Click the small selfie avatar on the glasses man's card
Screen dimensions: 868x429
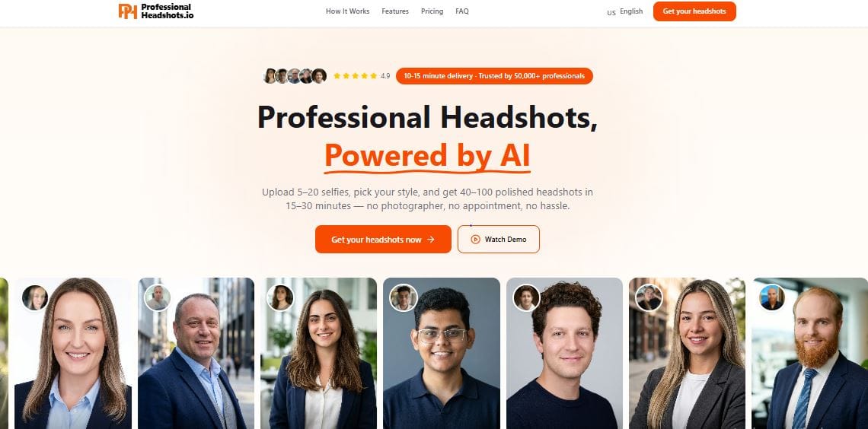403,297
